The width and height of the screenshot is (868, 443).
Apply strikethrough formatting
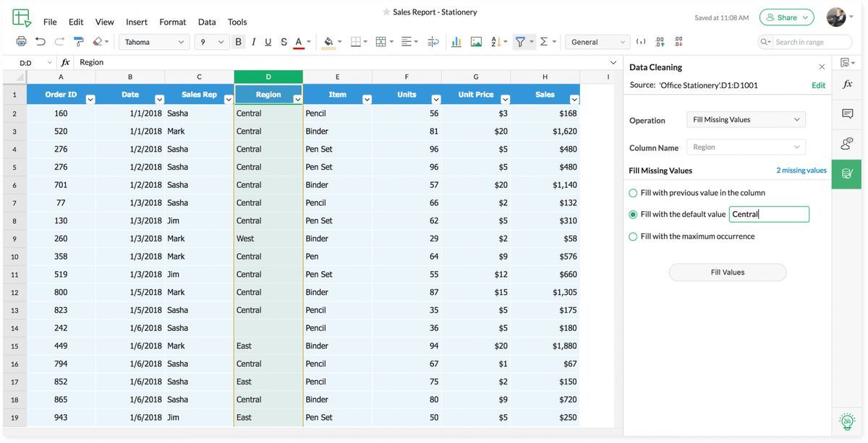(284, 42)
